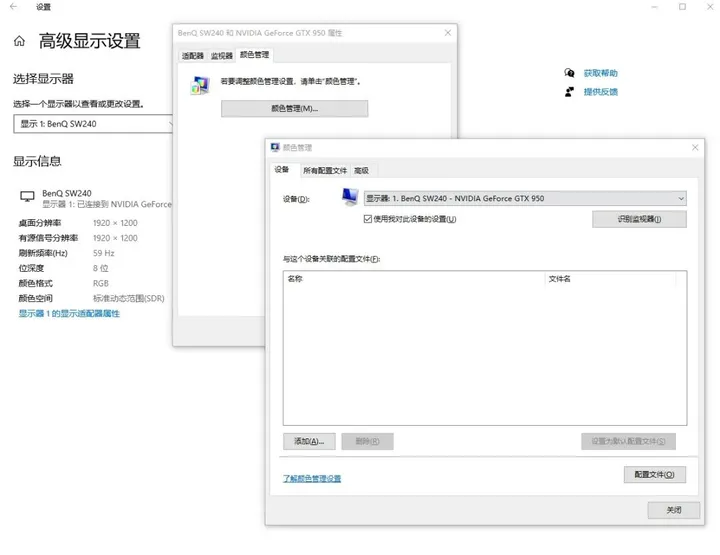This screenshot has width=720, height=555.
Task: Go back with the Settings back arrow
Action: 13,6
